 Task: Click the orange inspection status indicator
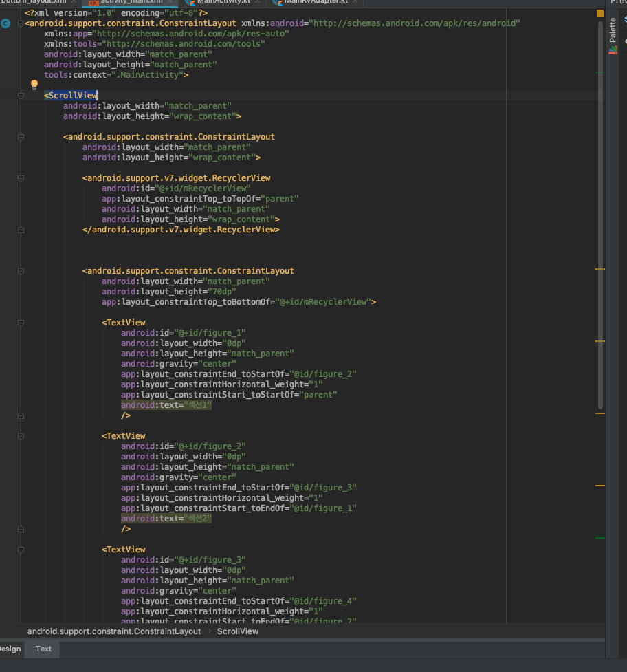pos(600,13)
